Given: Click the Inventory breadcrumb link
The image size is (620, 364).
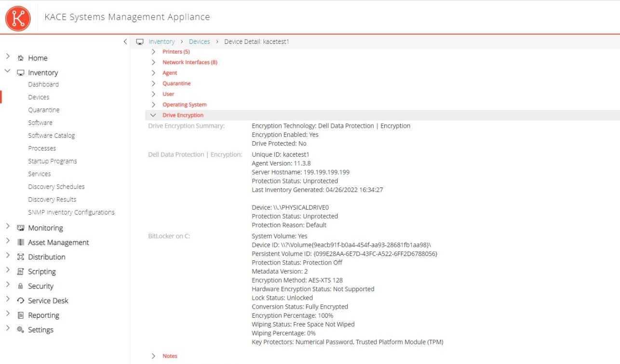Looking at the screenshot, I should [161, 41].
